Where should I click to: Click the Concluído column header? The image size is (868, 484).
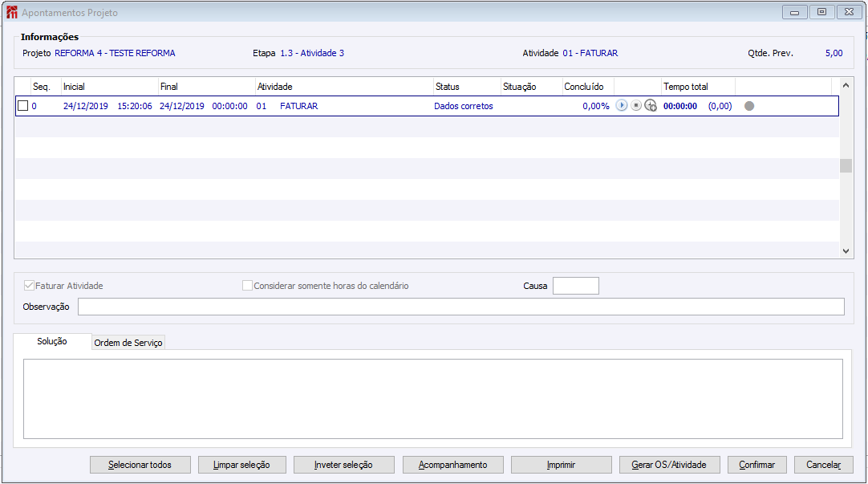point(588,87)
